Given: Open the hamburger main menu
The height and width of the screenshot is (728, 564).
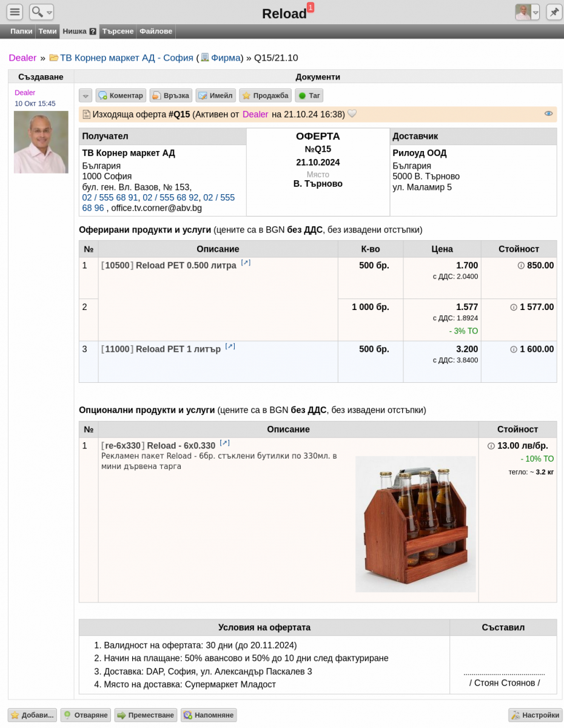Looking at the screenshot, I should pos(15,12).
